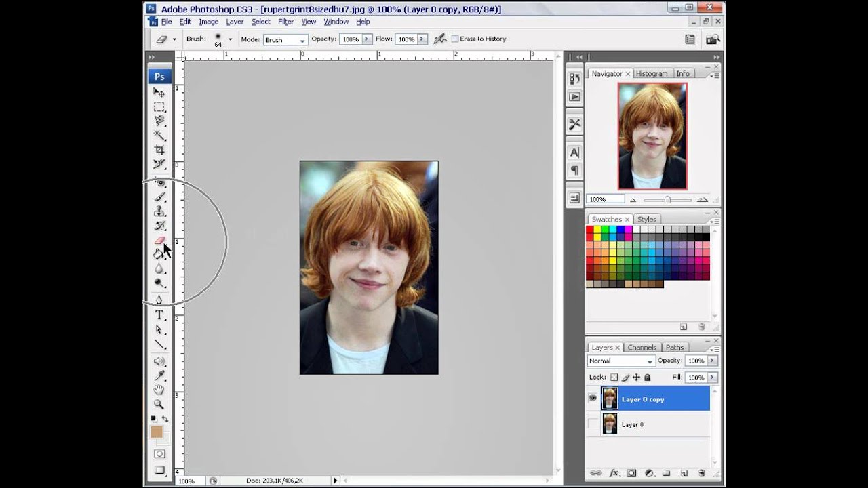Delete layer using the trash icon
The width and height of the screenshot is (868, 488).
(x=701, y=473)
